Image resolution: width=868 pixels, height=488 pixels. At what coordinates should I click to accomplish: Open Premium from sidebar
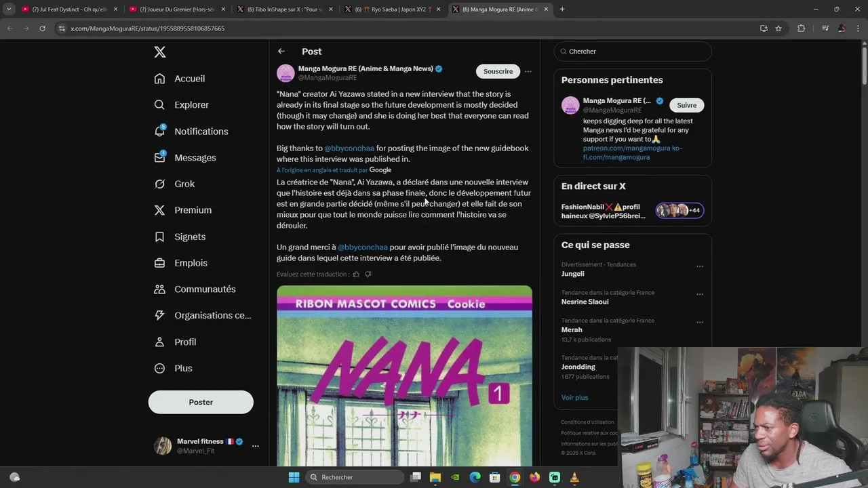pos(183,210)
